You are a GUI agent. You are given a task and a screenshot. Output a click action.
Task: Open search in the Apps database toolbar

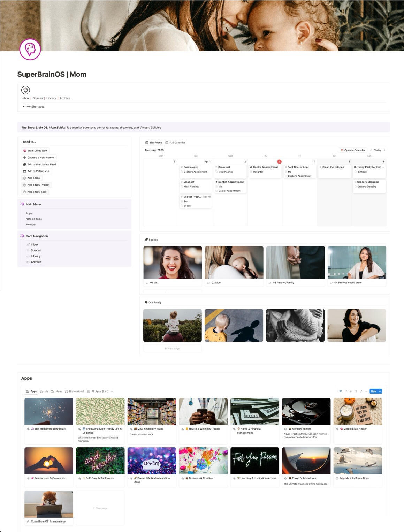click(x=356, y=391)
